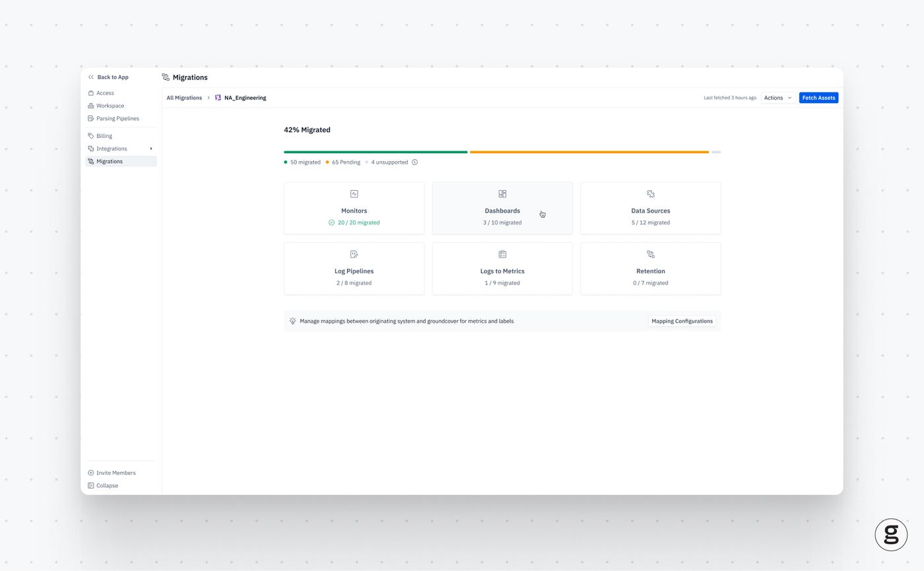Click the NA_Engineering breadcrumb label
Screen dimensions: 924x571
point(245,98)
